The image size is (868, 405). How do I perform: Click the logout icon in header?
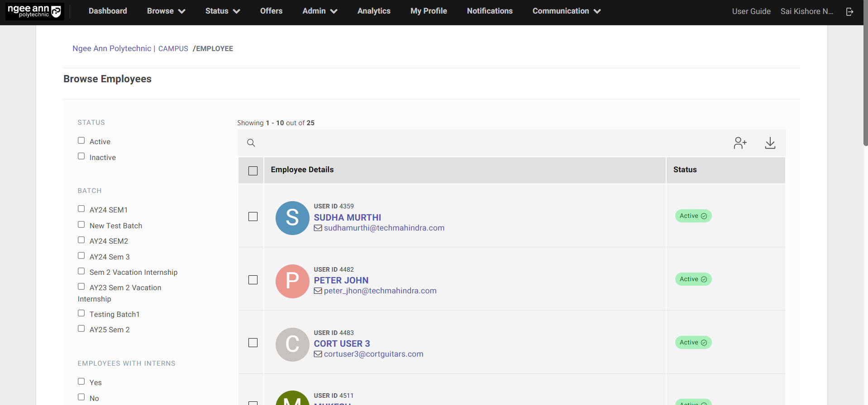click(849, 12)
